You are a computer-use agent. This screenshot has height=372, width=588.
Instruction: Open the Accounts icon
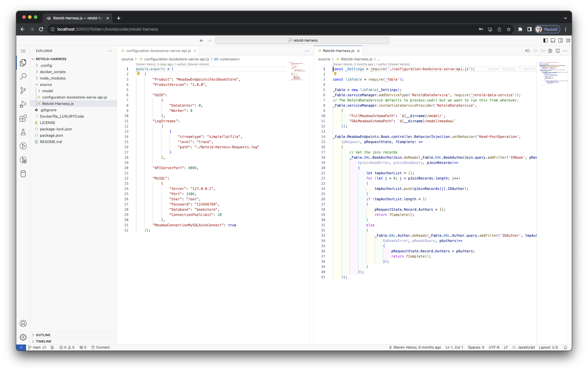[23, 323]
